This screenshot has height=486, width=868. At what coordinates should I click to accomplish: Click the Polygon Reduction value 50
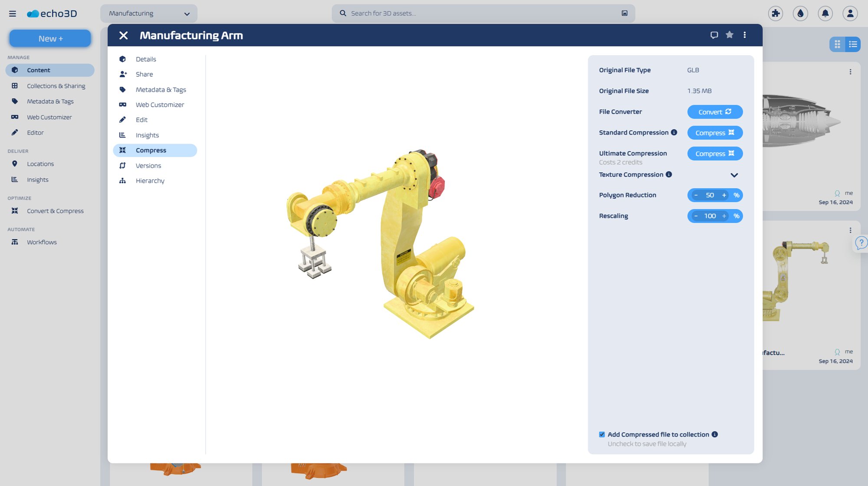(x=710, y=195)
